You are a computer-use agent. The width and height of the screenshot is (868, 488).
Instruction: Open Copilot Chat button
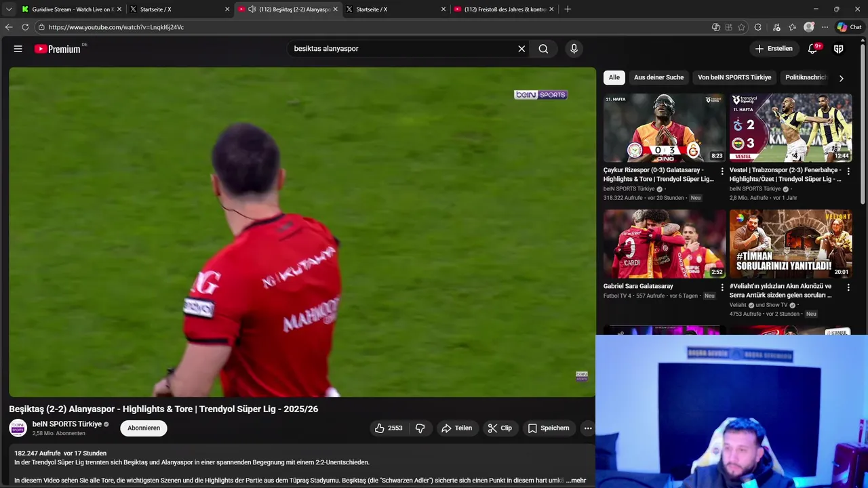(851, 27)
